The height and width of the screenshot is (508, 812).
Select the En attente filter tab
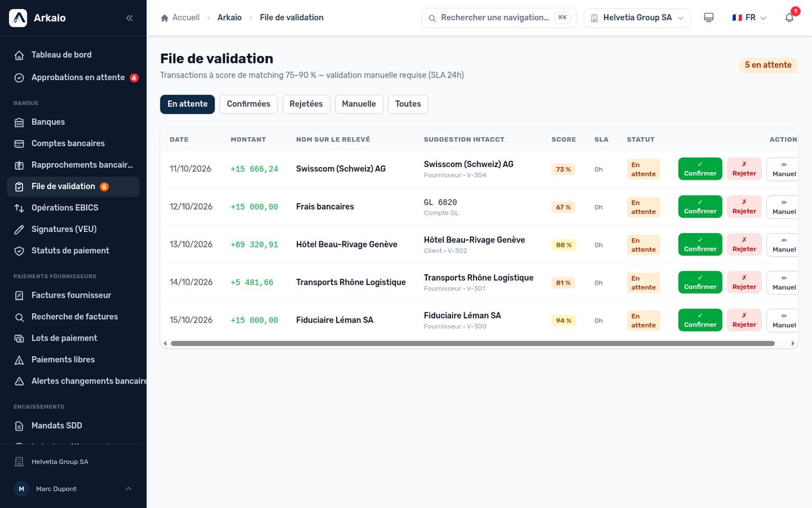pyautogui.click(x=188, y=104)
